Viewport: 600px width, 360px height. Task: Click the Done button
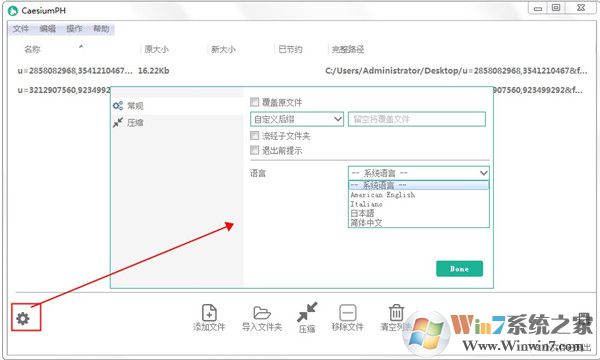click(460, 269)
